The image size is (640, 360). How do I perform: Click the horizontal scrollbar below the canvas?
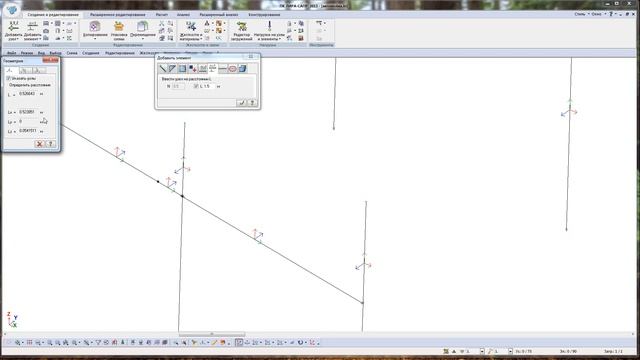(x=212, y=334)
